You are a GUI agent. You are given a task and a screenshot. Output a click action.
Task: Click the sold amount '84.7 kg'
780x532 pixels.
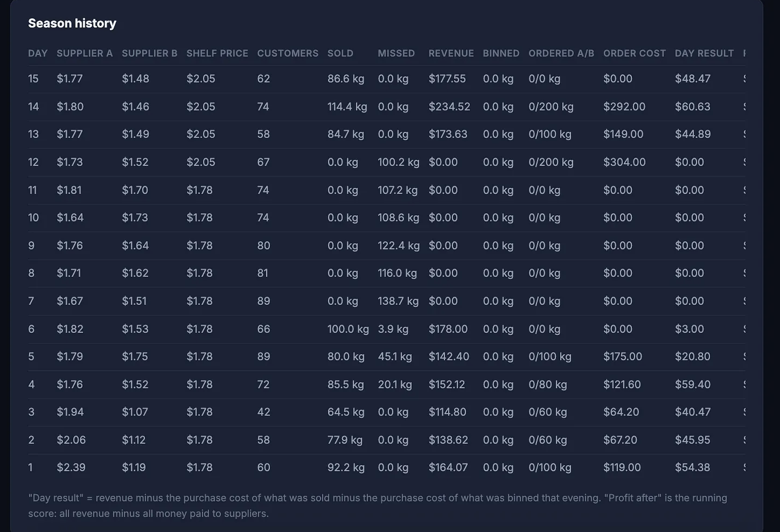346,134
